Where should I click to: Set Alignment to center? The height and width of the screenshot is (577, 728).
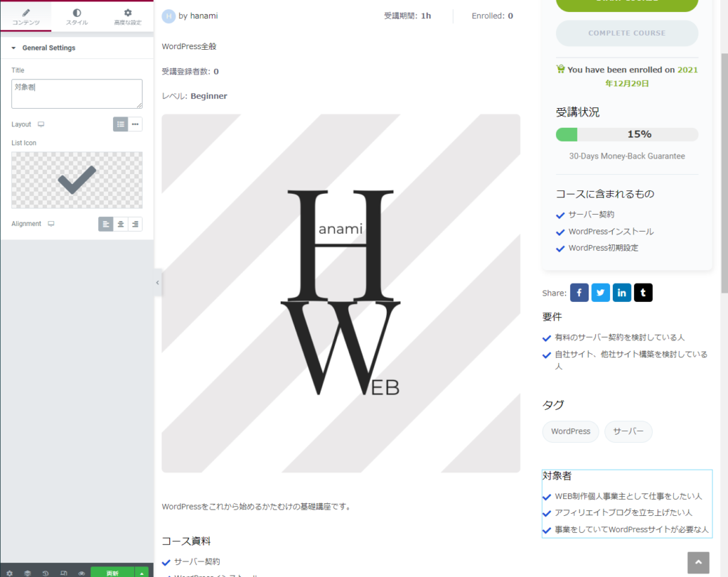coord(121,224)
